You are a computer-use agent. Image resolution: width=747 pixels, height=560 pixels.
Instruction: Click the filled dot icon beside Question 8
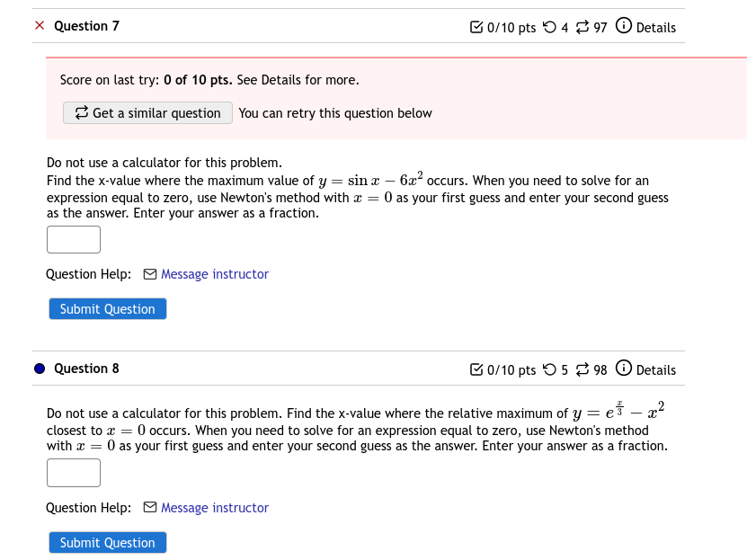click(x=40, y=368)
